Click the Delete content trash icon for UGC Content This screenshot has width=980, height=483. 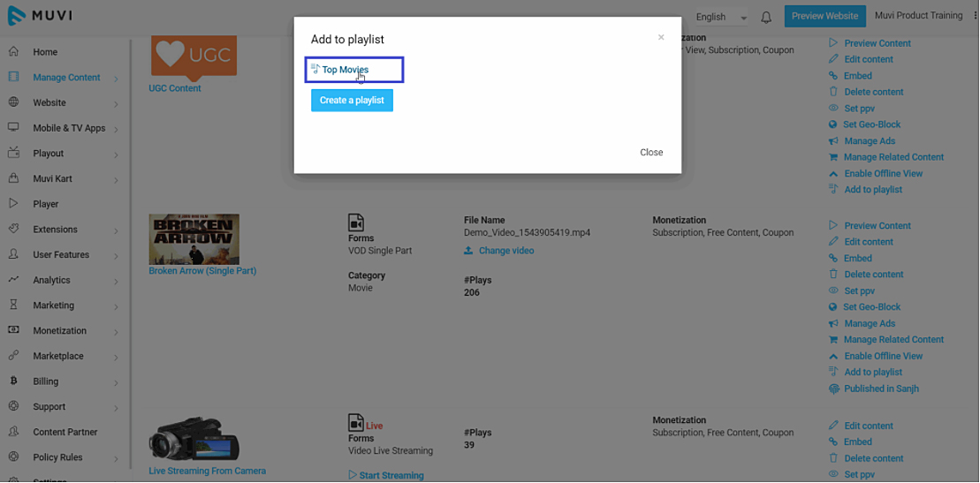click(x=833, y=92)
